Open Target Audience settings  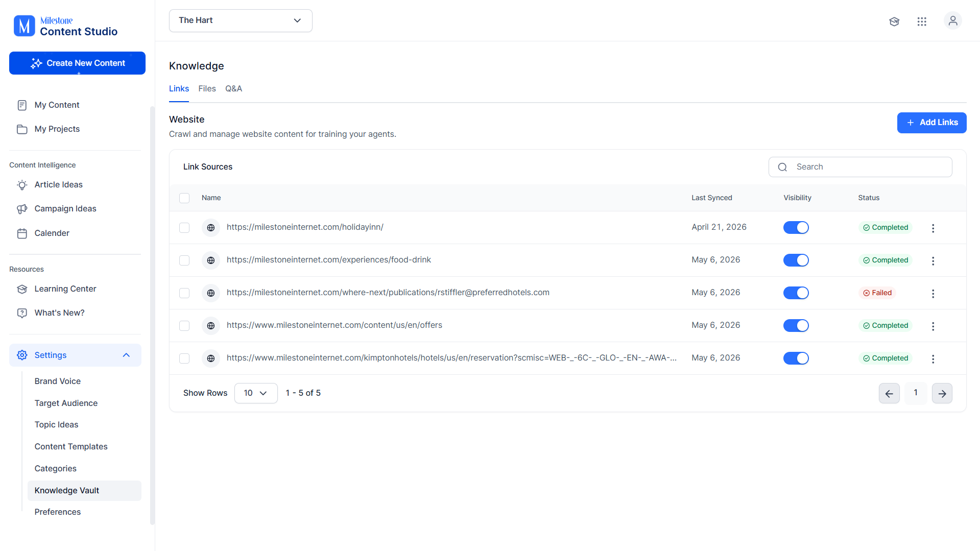66,403
